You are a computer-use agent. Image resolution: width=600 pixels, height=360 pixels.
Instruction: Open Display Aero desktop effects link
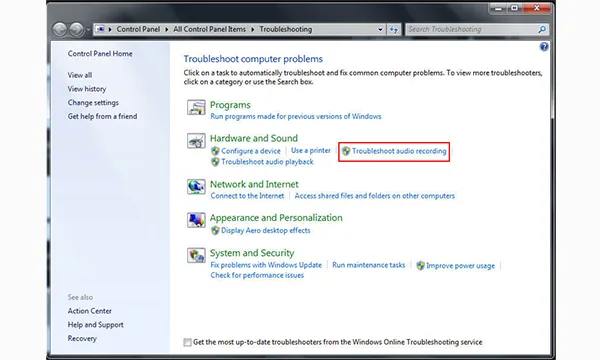coord(266,230)
